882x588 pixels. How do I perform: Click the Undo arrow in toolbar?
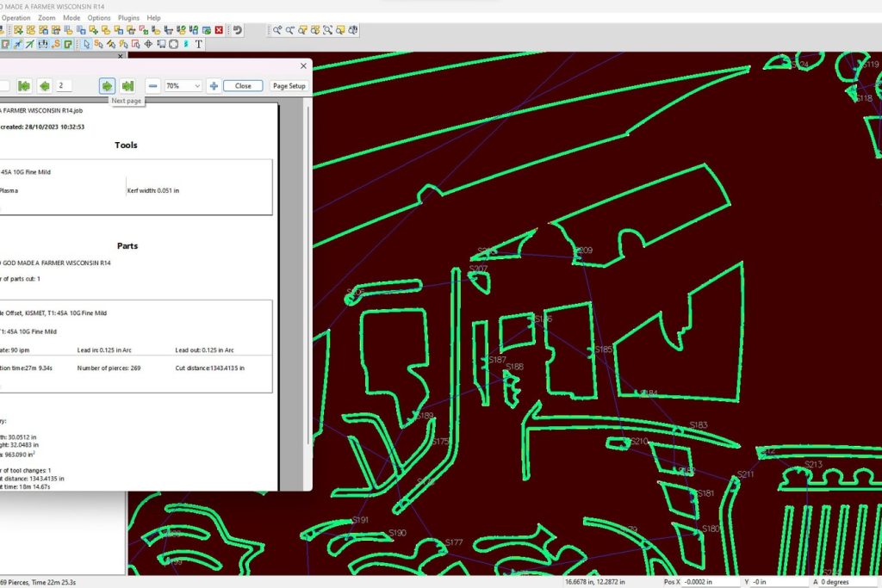(x=237, y=30)
